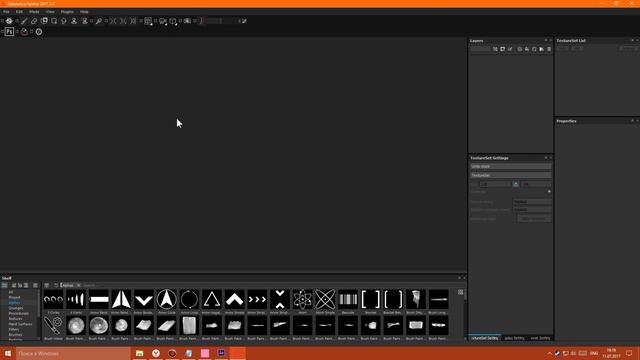Open the File menu
Screen dimensions: 640x360
coord(6,12)
